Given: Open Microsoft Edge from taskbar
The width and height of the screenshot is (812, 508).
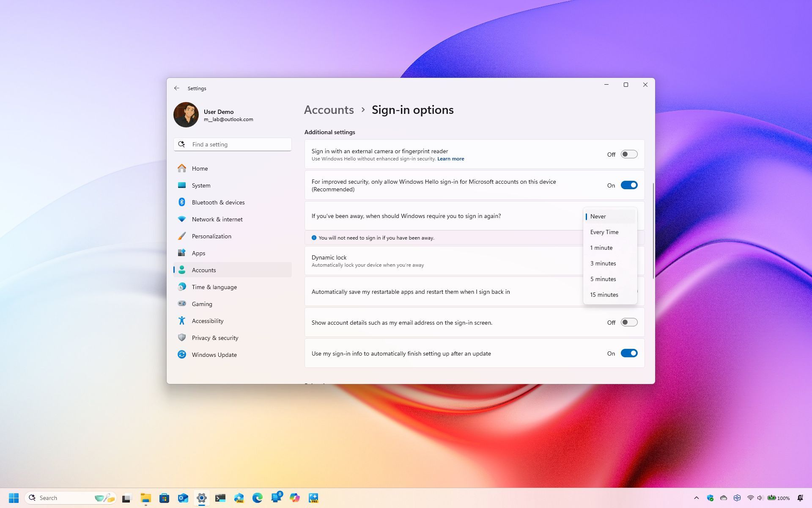Looking at the screenshot, I should pyautogui.click(x=258, y=498).
